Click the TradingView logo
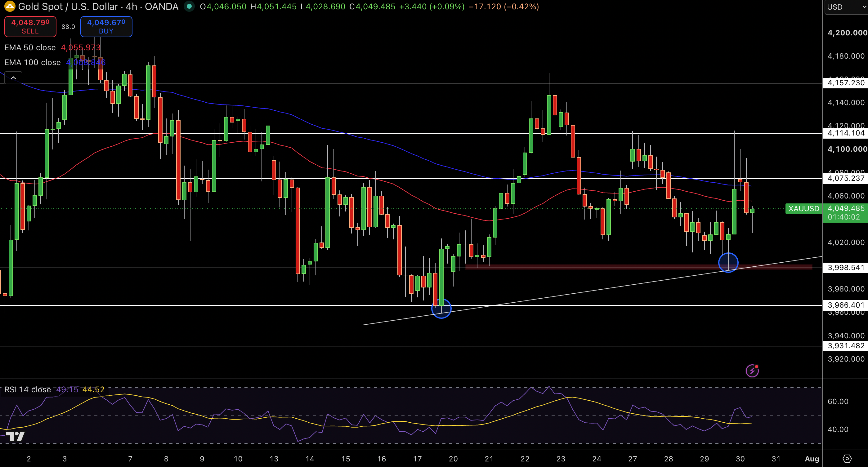The height and width of the screenshot is (467, 868). pyautogui.click(x=15, y=436)
